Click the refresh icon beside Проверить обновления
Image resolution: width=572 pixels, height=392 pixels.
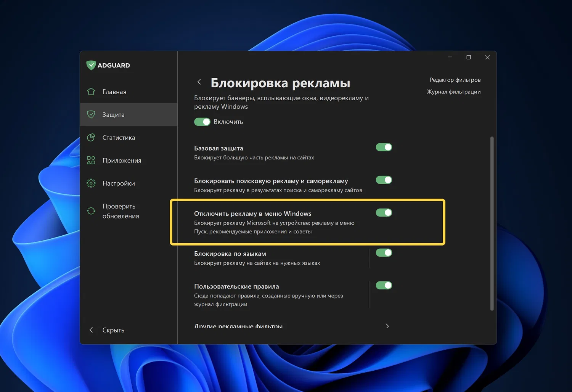(x=91, y=211)
